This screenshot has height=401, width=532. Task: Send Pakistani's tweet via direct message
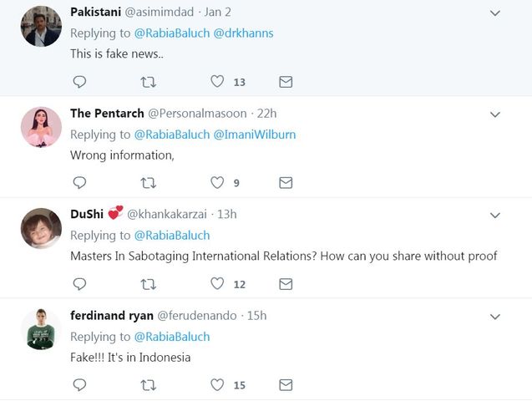(x=286, y=82)
